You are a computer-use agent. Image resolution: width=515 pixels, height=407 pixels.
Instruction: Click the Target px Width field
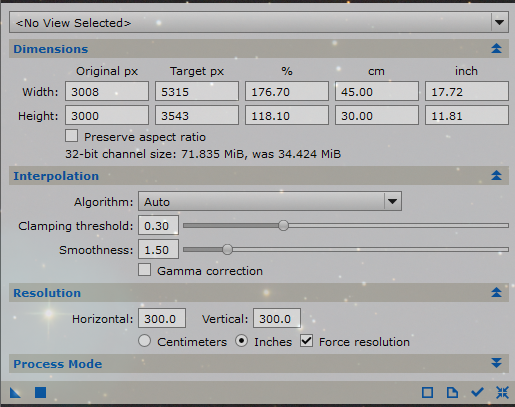(197, 91)
